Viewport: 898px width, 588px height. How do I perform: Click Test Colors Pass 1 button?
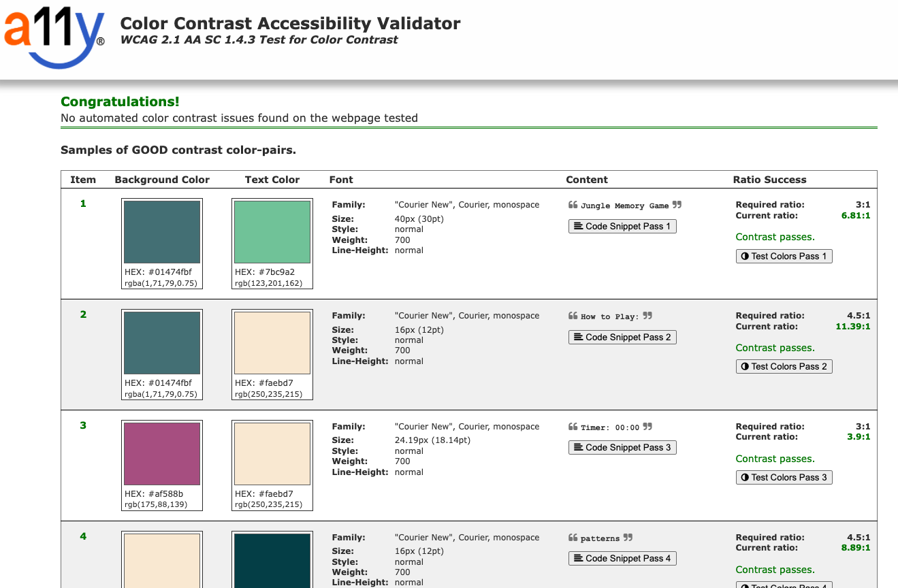click(784, 256)
